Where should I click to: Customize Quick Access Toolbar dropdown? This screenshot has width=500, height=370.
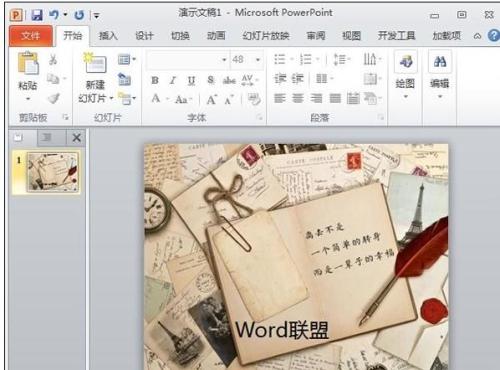pos(96,15)
